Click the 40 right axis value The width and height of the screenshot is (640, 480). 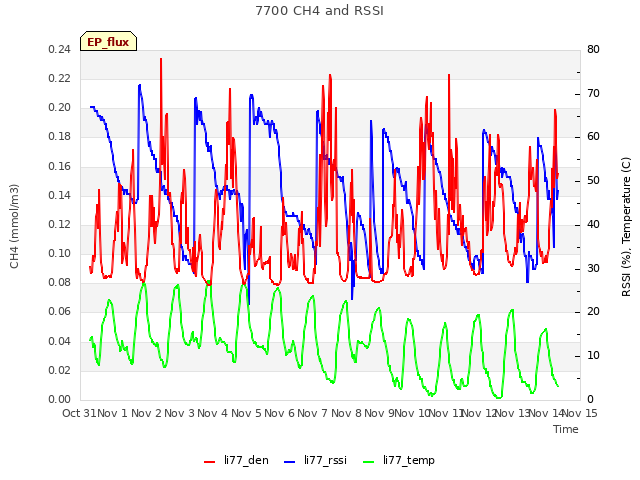coord(593,224)
